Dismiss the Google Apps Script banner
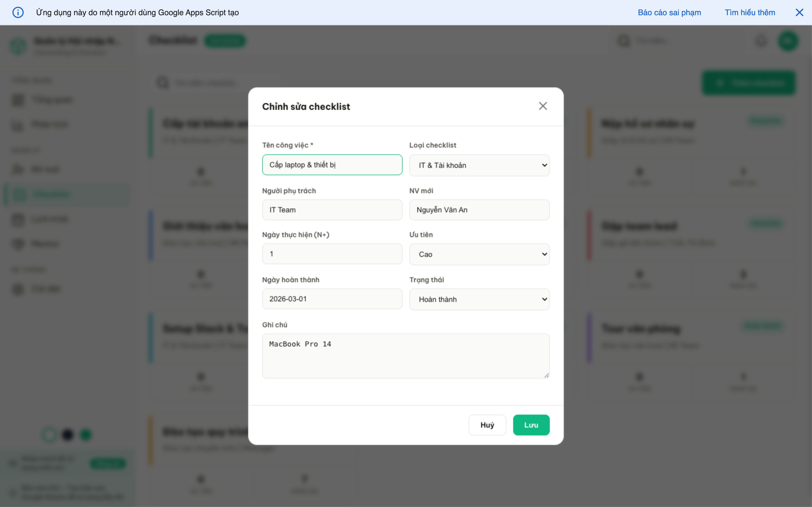 click(x=799, y=12)
